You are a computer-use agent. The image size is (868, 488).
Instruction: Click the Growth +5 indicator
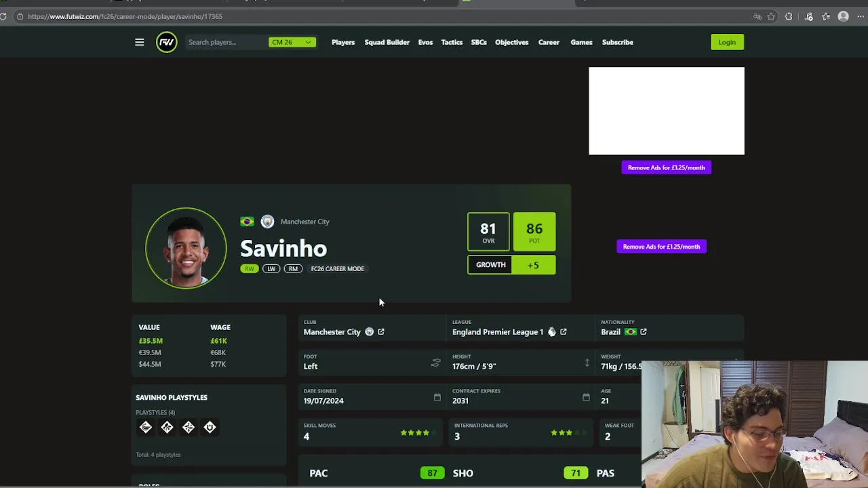[511, 265]
